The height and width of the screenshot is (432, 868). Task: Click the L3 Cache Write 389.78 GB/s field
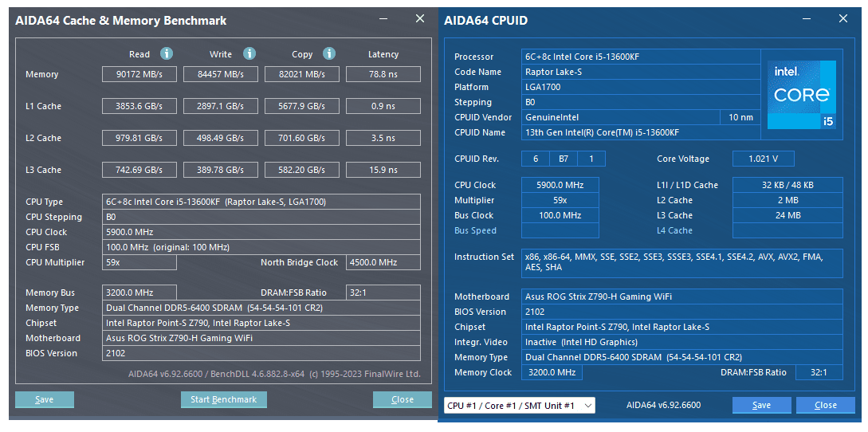coord(221,170)
